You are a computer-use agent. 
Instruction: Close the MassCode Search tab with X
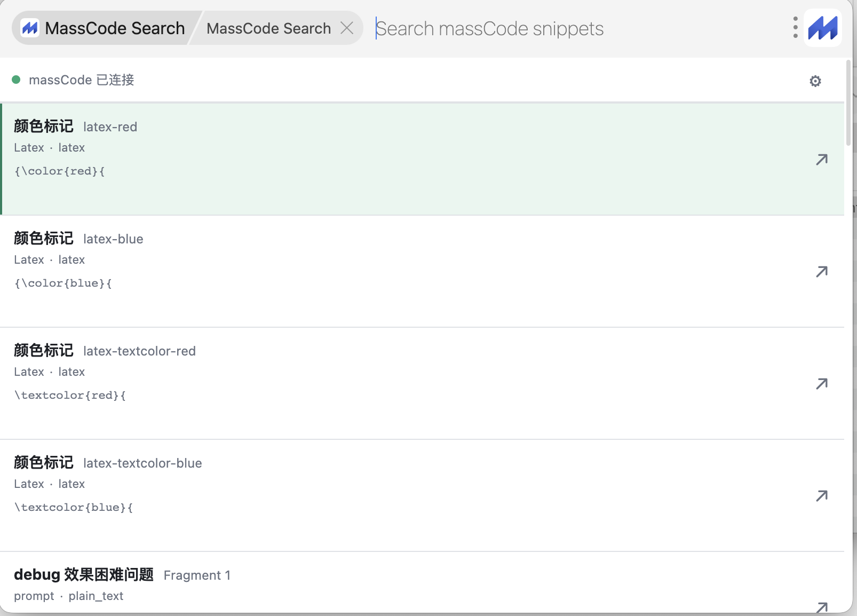(x=347, y=28)
